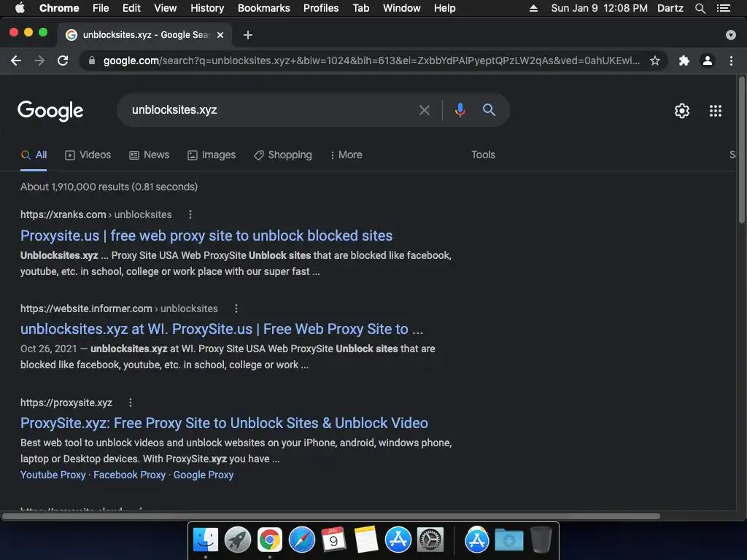This screenshot has height=560, width=747.
Task: Open Google quick settings gear
Action: coord(682,111)
